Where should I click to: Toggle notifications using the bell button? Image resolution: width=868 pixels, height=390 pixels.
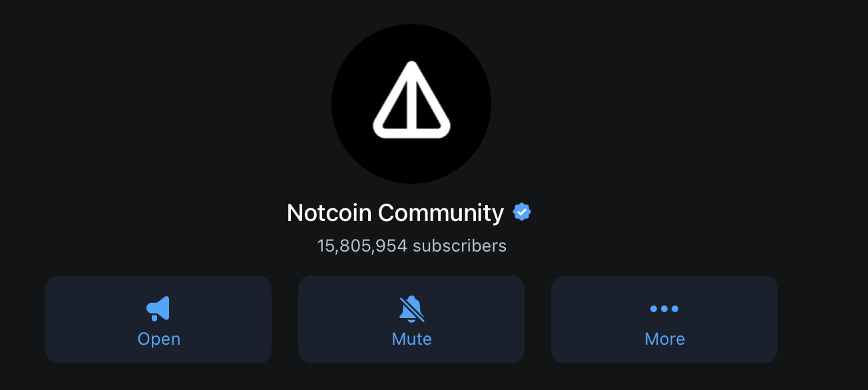[411, 319]
